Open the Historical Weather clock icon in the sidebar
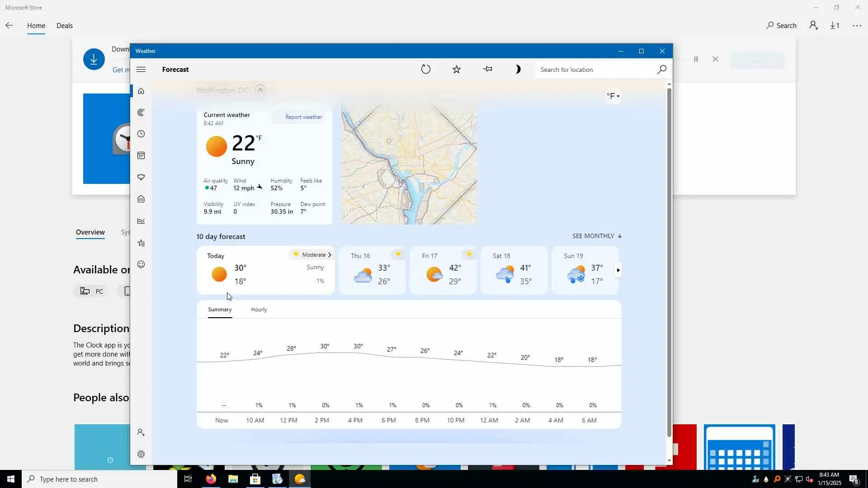 [141, 134]
